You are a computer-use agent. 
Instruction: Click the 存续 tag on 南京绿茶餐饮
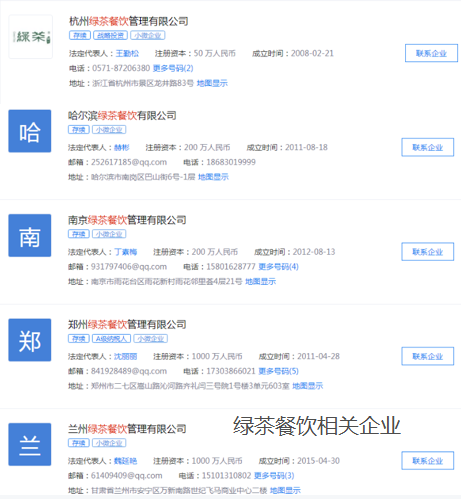[79, 234]
